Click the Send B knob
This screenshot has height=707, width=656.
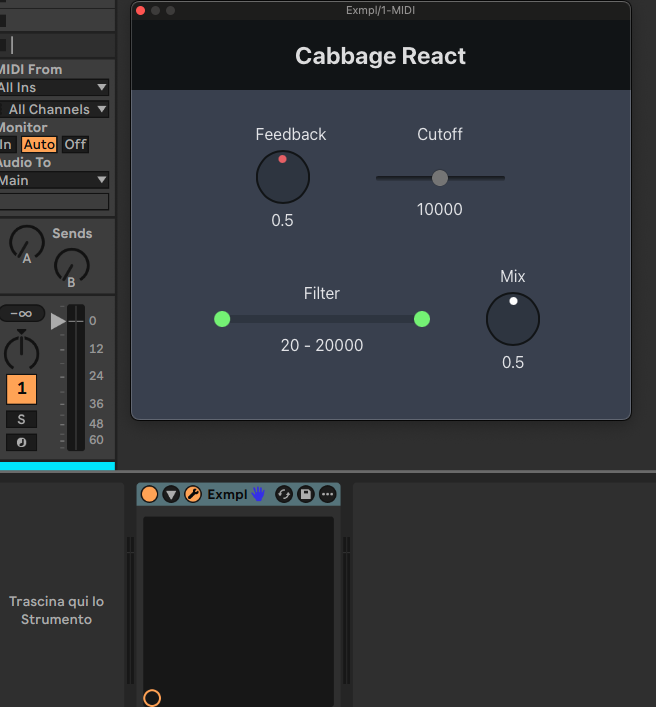[x=71, y=265]
